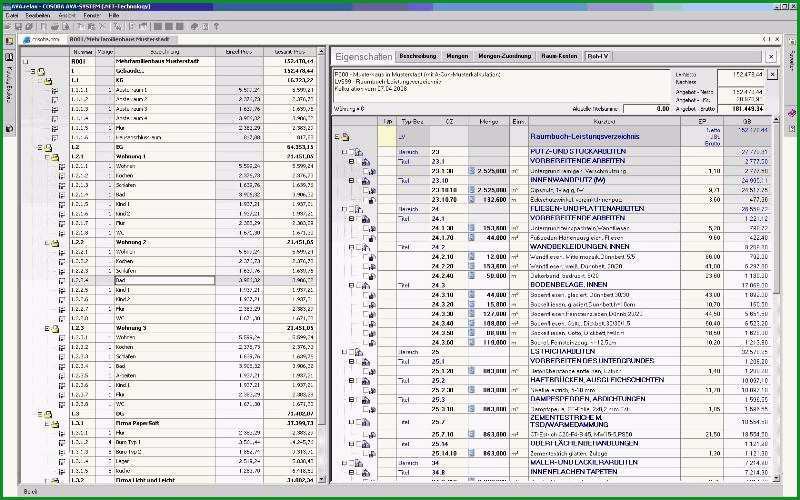Click the print icon in the toolbar
This screenshot has width=800, height=500.
55,27
